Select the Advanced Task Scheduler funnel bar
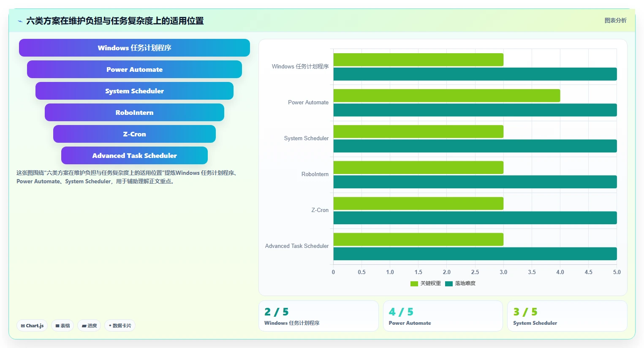 134,155
